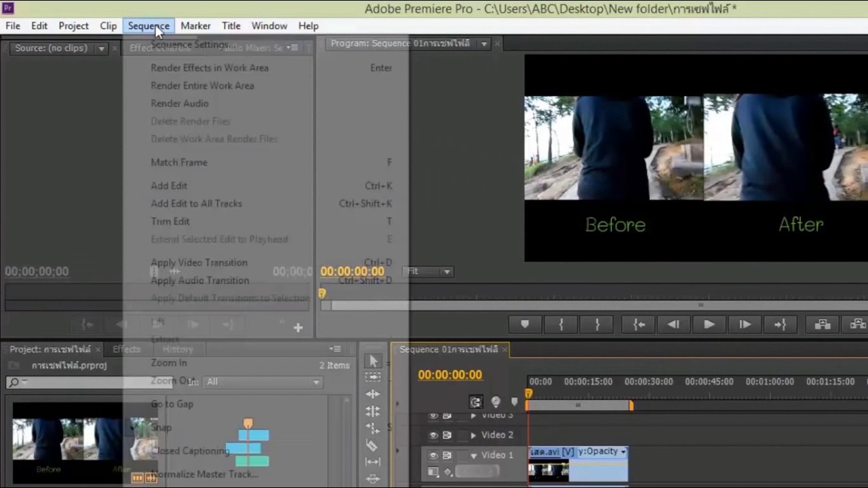Toggle sync lock on Video 3 track

coord(448,415)
